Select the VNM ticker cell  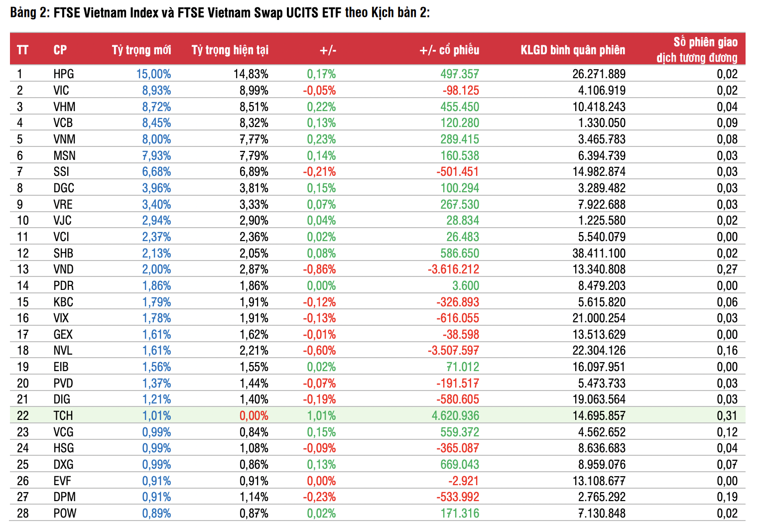tap(64, 139)
